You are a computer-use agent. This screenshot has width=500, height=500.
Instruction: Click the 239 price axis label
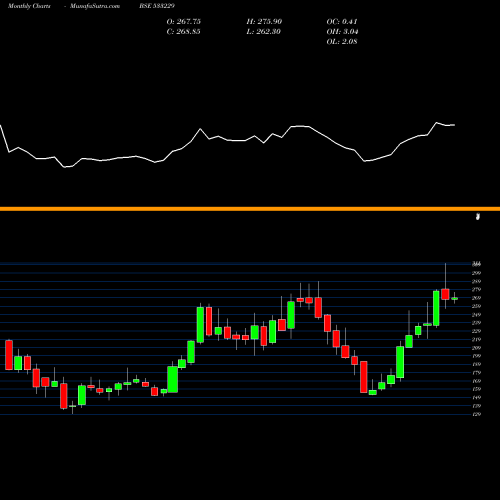pos(477,323)
